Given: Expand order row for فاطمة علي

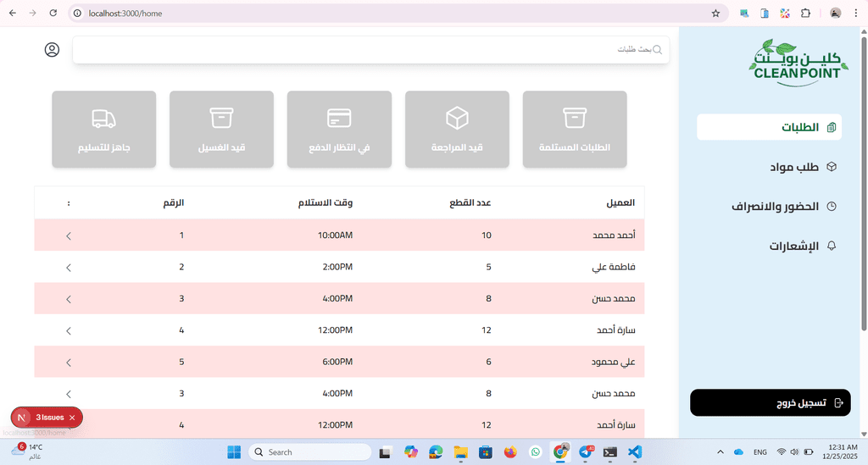Looking at the screenshot, I should point(69,267).
